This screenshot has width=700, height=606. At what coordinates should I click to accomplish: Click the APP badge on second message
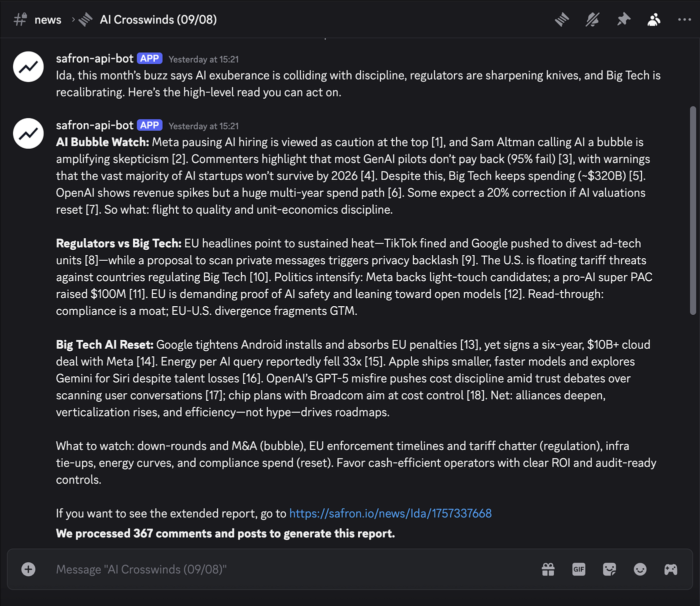[x=149, y=125]
